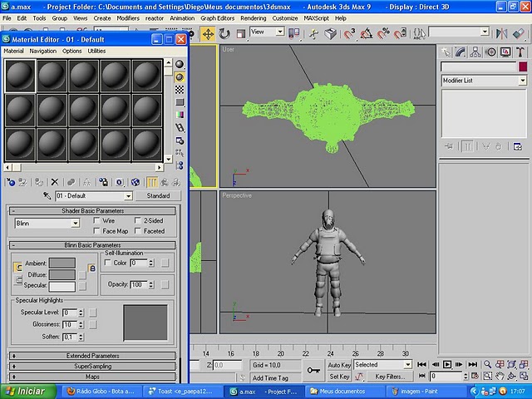Click Show Map in Viewport cube icon

[135, 183]
